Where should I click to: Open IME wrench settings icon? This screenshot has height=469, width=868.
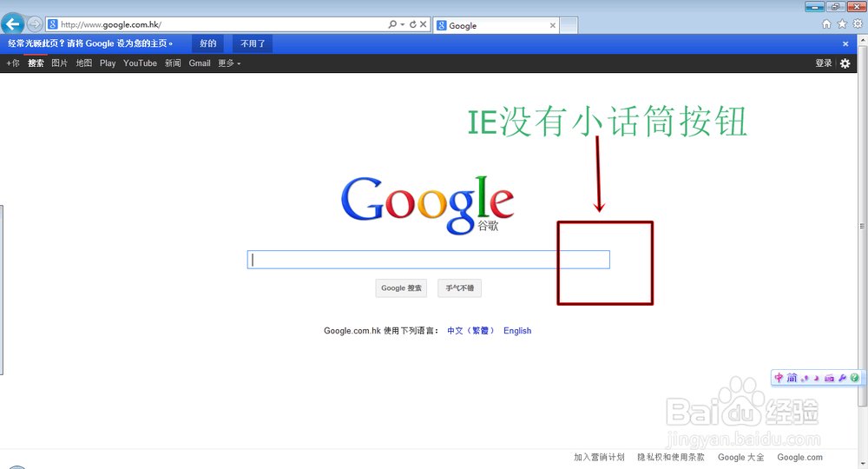coord(843,378)
